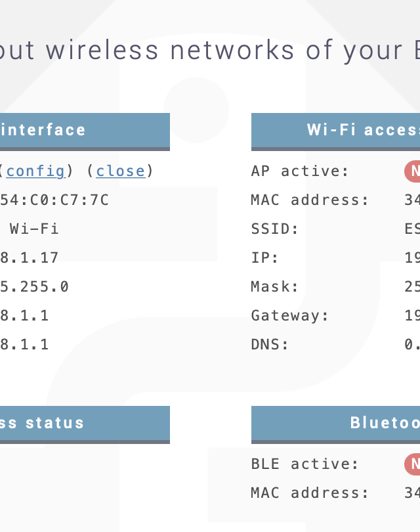Click the DNS label in access point panel
Screen dimensions: 420x532
coord(270,345)
